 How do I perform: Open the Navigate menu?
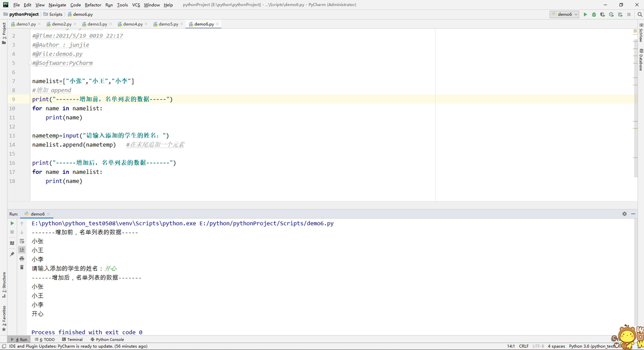[57, 5]
